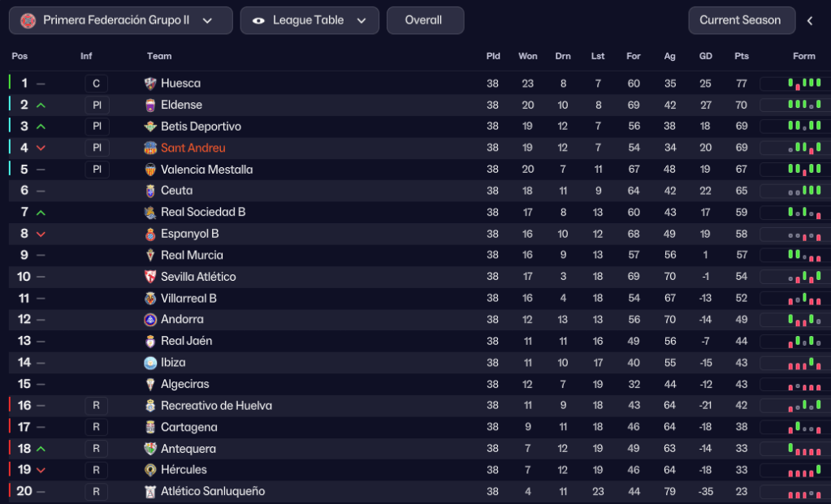Click the Betis Deportivo crest icon
The width and height of the screenshot is (831, 504).
pyautogui.click(x=150, y=127)
